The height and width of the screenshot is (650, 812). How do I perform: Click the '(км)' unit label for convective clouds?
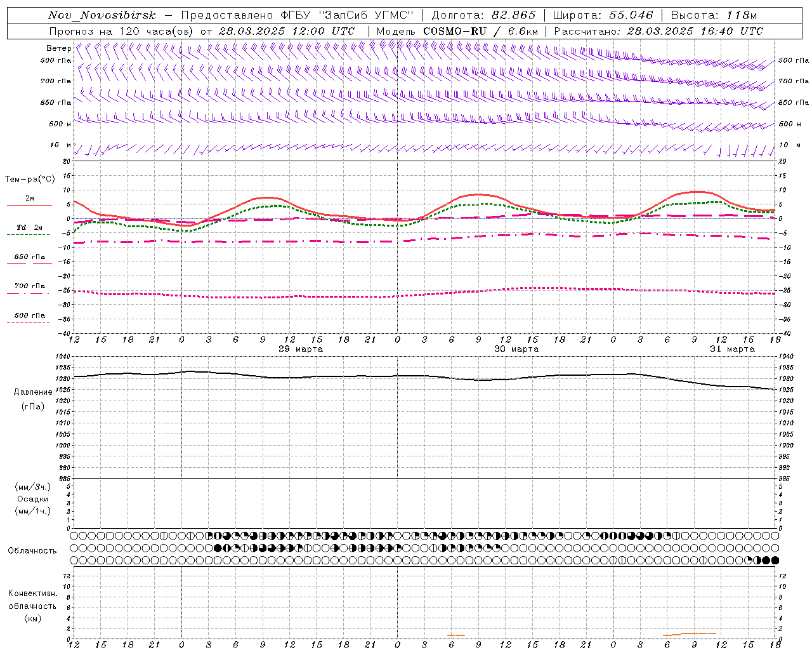pos(32,618)
